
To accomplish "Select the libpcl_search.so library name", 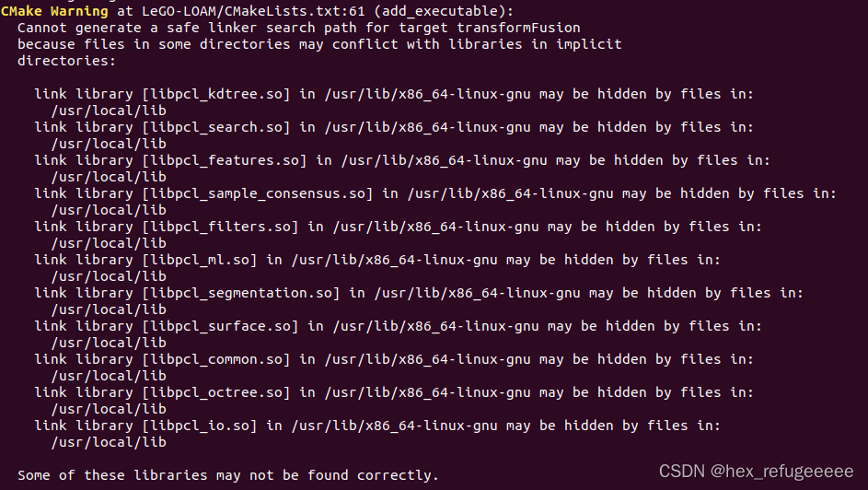I will point(216,127).
